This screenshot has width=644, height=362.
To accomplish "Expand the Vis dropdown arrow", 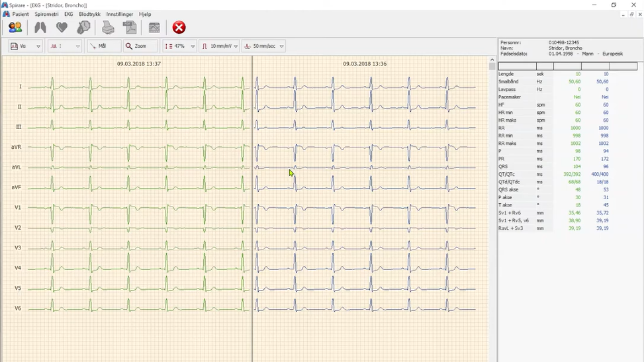I will (38, 46).
